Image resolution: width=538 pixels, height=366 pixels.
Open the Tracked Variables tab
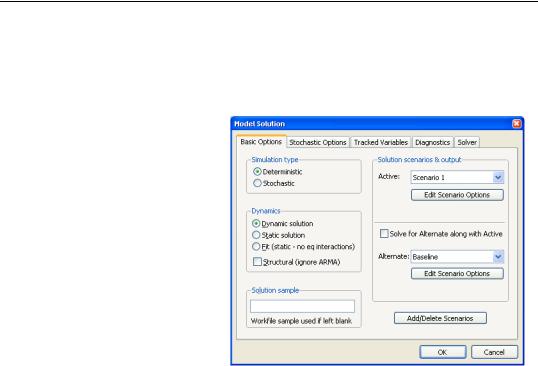[381, 142]
